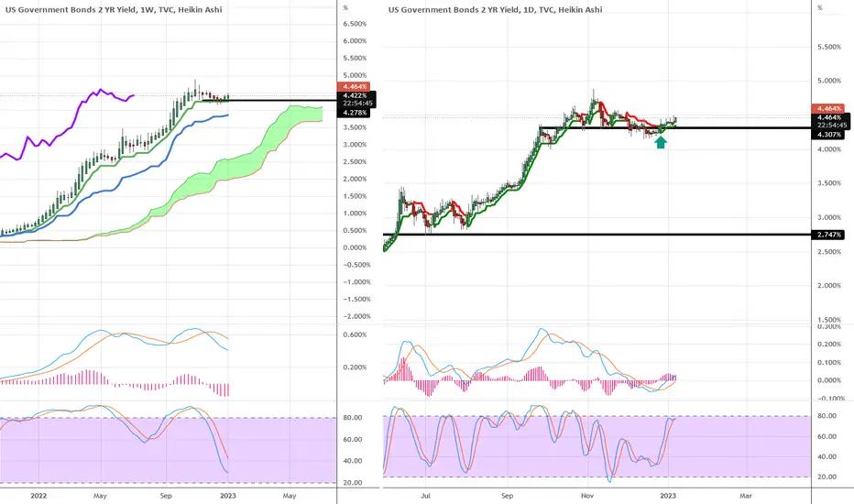Click the Jul label on the daily time axis
The height and width of the screenshot is (504, 854).
[x=426, y=496]
